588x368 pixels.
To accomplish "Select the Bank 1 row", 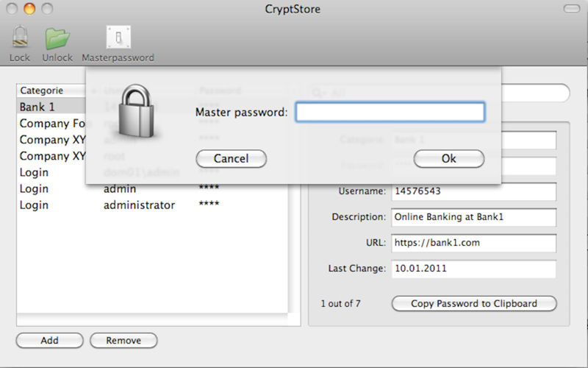I will pyautogui.click(x=51, y=107).
